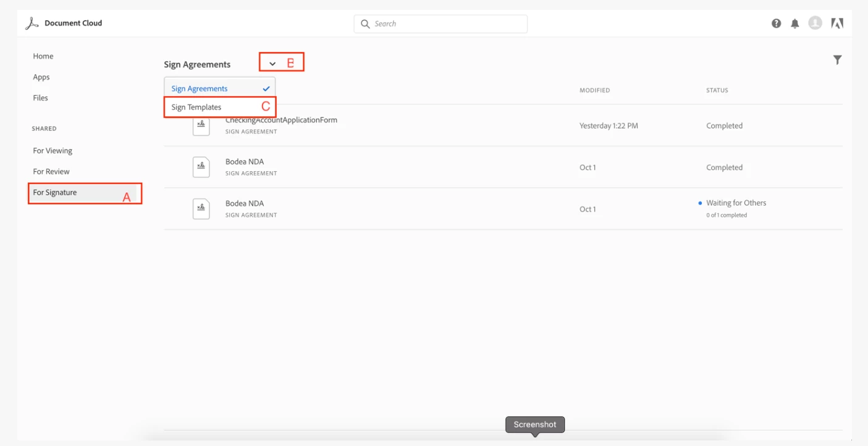Select Sign Agreements in dropdown list
Screen dimensions: 868x446
pyautogui.click(x=219, y=88)
